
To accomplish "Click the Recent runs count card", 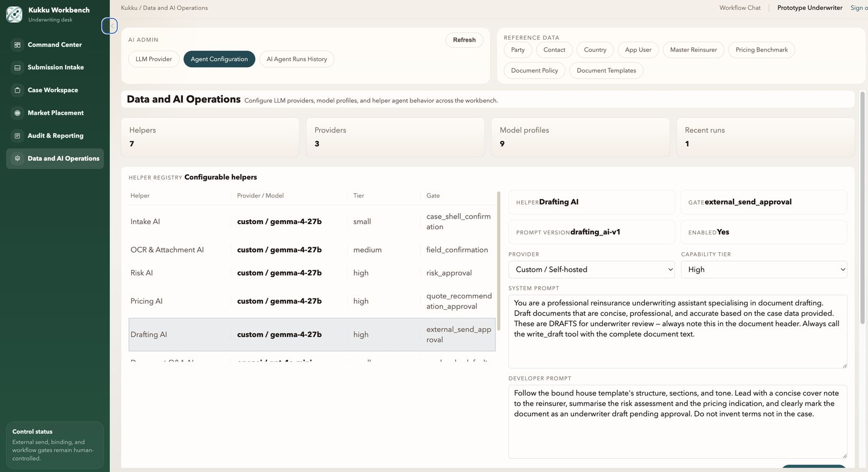I will pyautogui.click(x=765, y=137).
